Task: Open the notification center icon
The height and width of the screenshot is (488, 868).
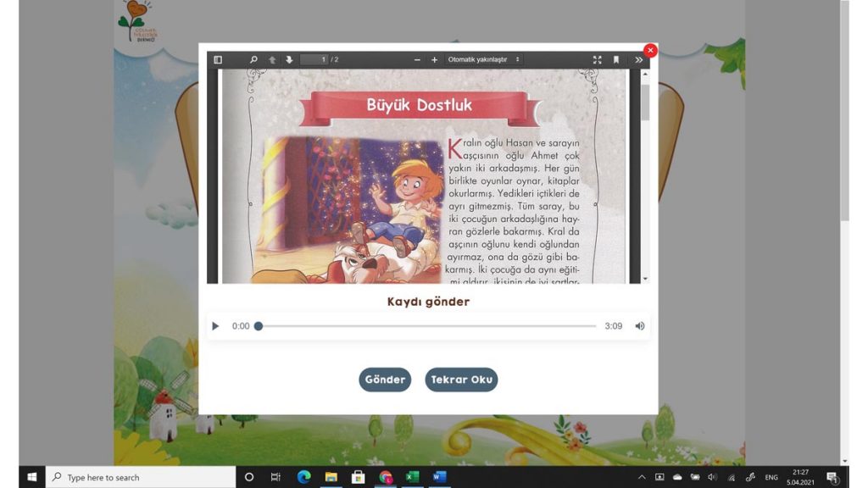Action: coord(833,477)
